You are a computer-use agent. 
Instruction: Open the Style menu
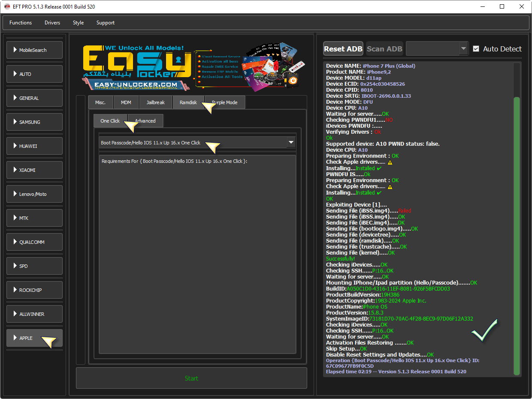tap(79, 23)
